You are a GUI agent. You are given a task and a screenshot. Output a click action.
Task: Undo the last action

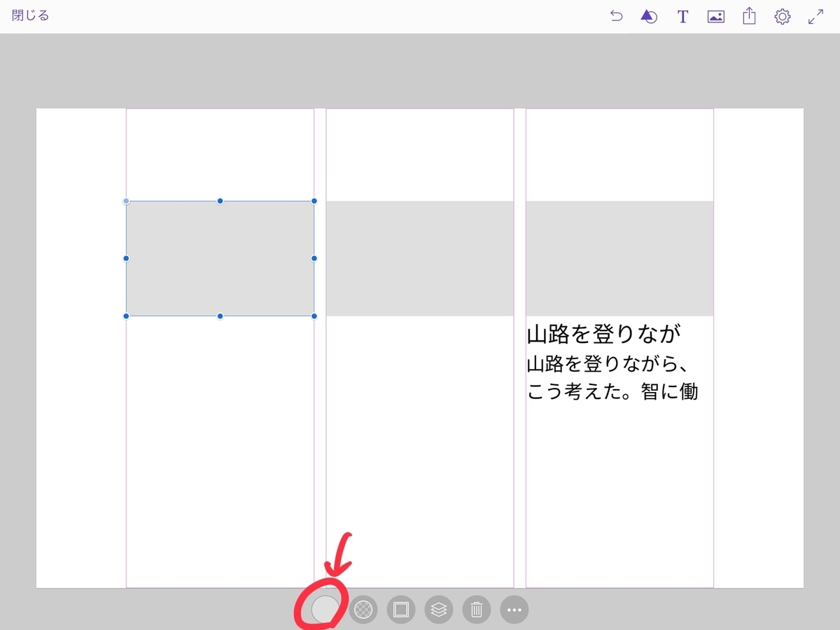point(616,16)
